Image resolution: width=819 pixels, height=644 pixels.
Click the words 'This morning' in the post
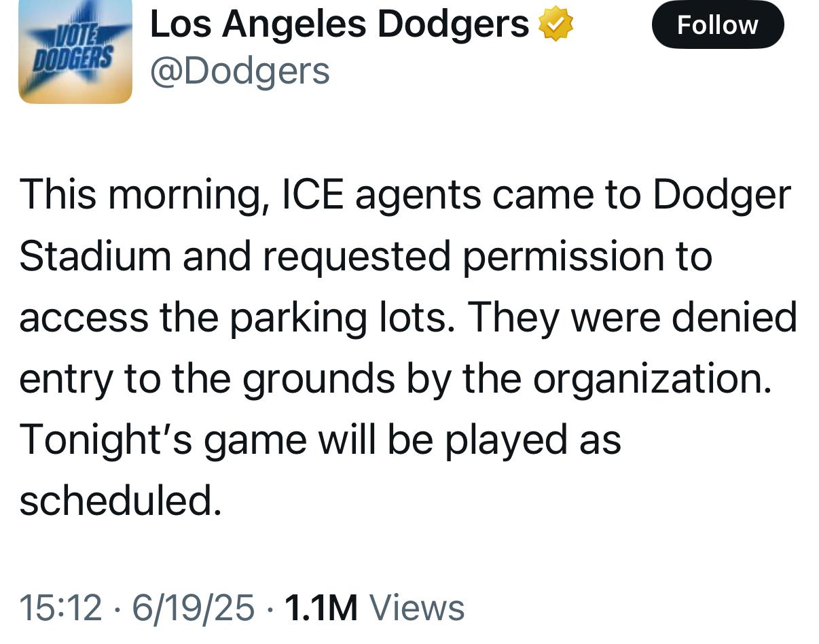pos(136,194)
